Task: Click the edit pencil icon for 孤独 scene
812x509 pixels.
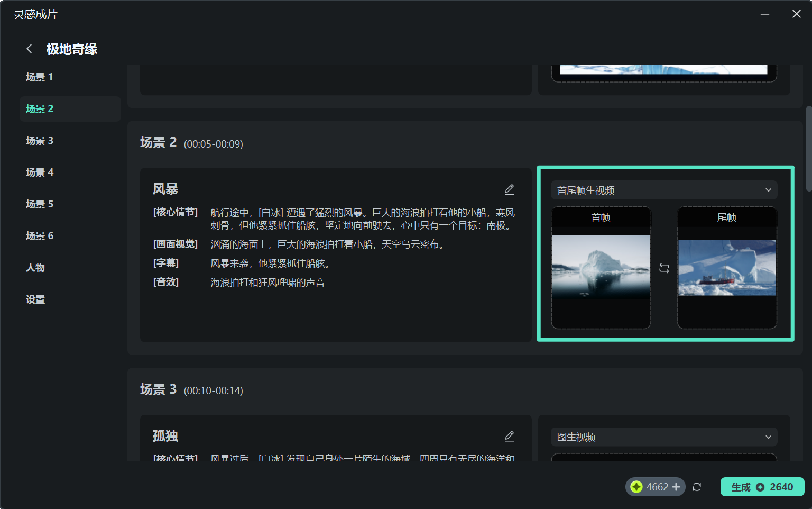Action: pyautogui.click(x=510, y=436)
